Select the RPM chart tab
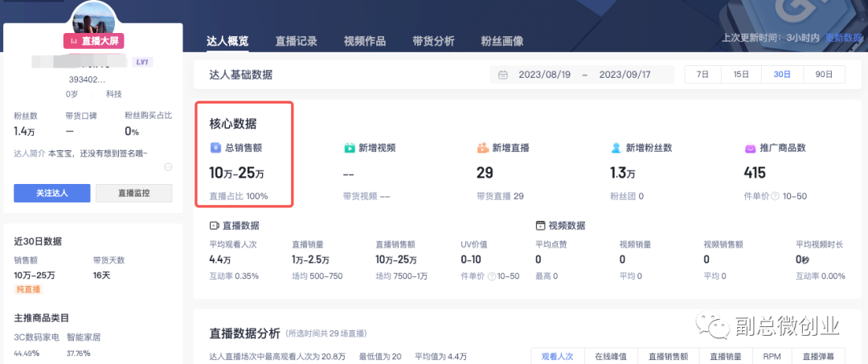This screenshot has width=868, height=364. (x=772, y=357)
